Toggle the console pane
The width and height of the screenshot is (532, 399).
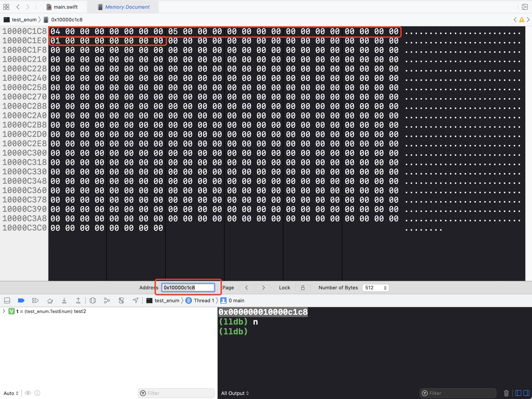tap(526, 393)
